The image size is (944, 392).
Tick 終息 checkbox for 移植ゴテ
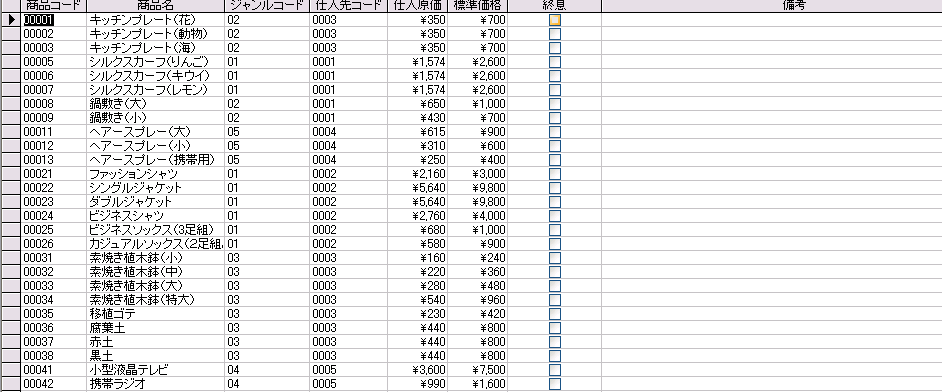tap(554, 314)
